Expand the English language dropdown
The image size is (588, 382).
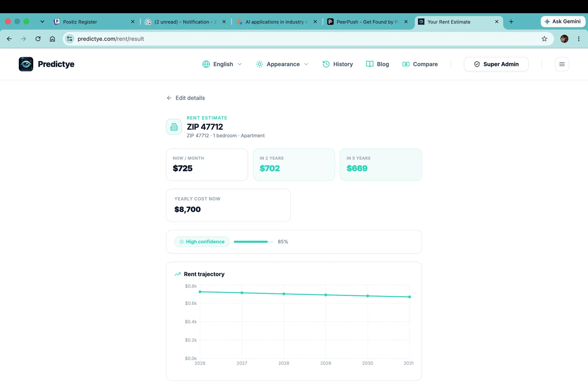click(x=222, y=64)
